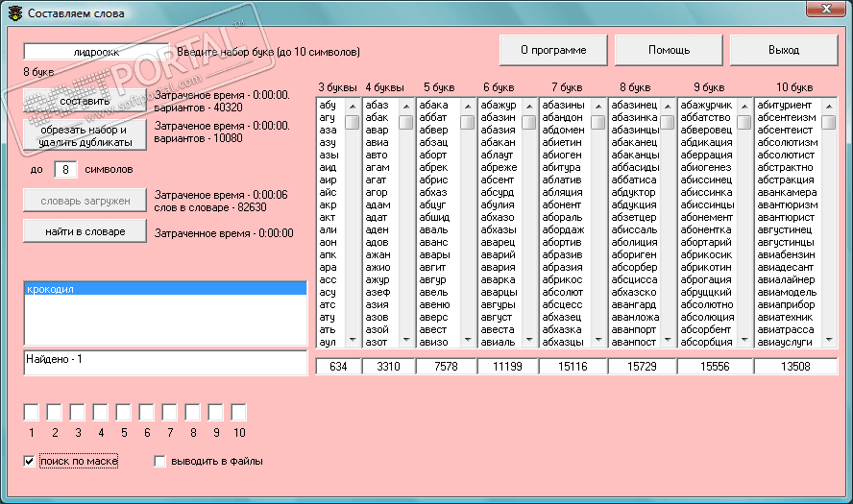
Task: Click the letter set input containing 'лидроокк'
Action: [97, 52]
